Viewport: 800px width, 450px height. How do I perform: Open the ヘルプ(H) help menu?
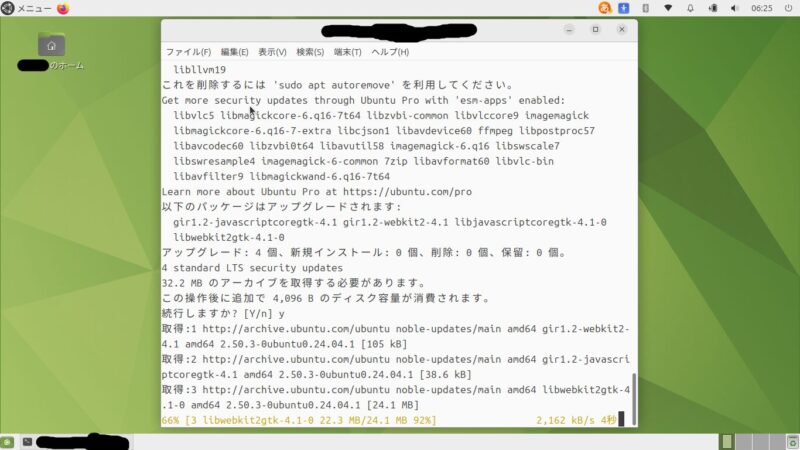[391, 52]
